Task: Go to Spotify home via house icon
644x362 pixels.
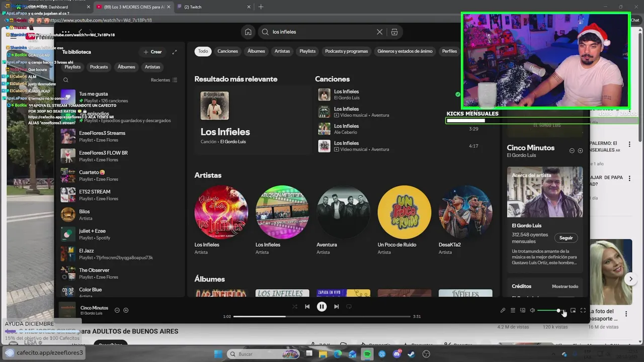Action: [248, 32]
